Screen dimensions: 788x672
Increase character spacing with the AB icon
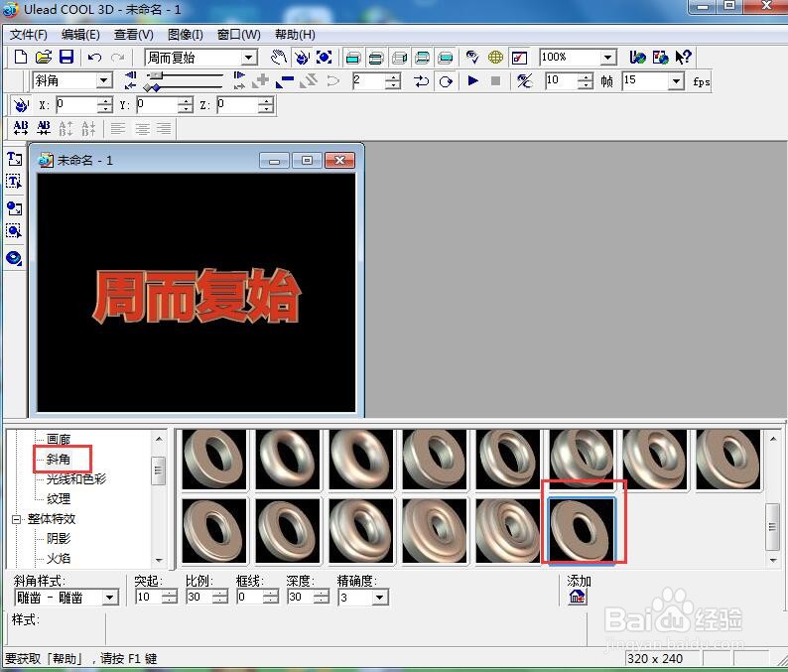click(21, 128)
